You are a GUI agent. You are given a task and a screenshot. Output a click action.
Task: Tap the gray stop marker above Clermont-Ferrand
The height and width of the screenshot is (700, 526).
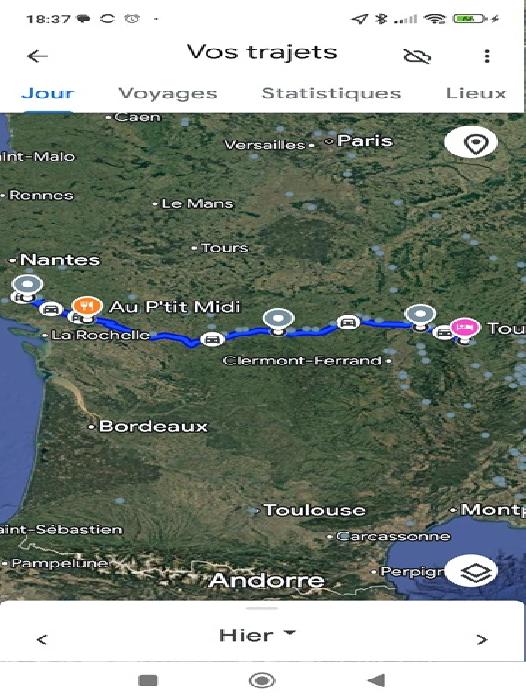pyautogui.click(x=279, y=320)
